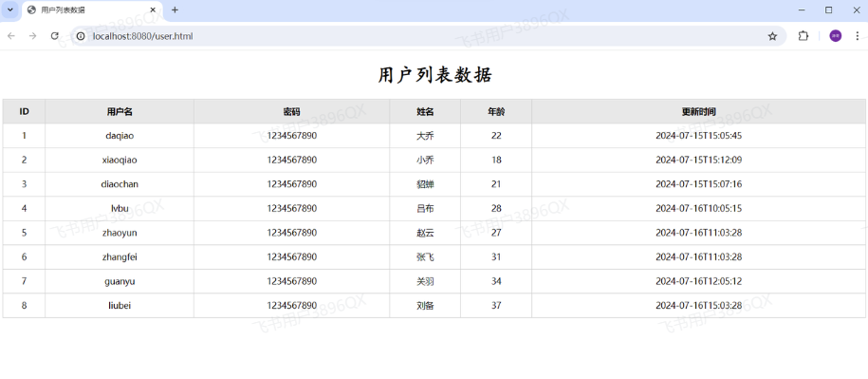Screen dimensions: 868x379
Task: Open the Chrome three-dot menu
Action: coord(857,36)
